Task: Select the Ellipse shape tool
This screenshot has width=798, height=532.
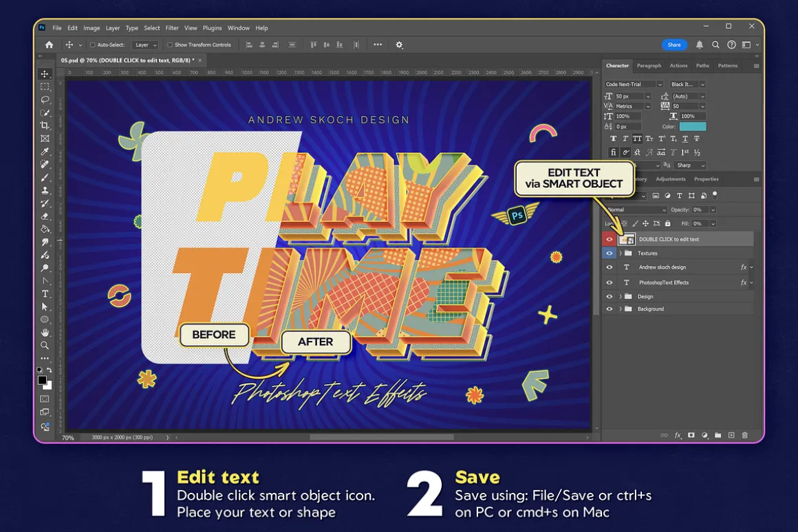Action: (45, 320)
